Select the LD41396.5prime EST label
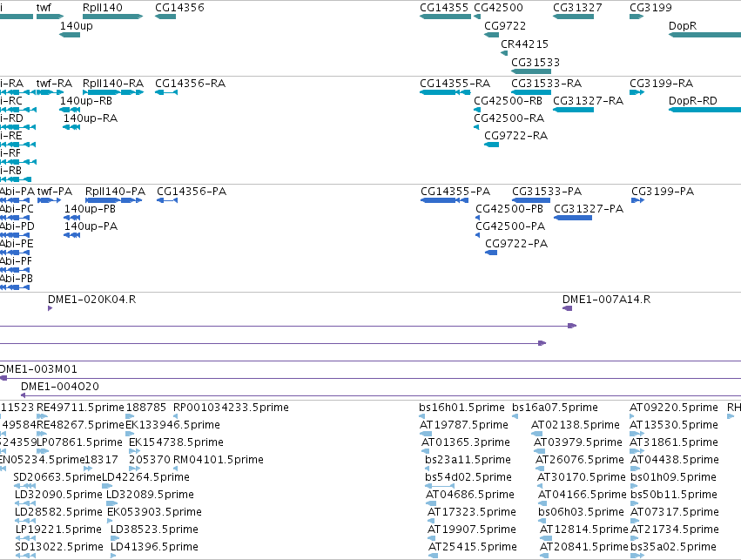The image size is (741, 560). [154, 547]
